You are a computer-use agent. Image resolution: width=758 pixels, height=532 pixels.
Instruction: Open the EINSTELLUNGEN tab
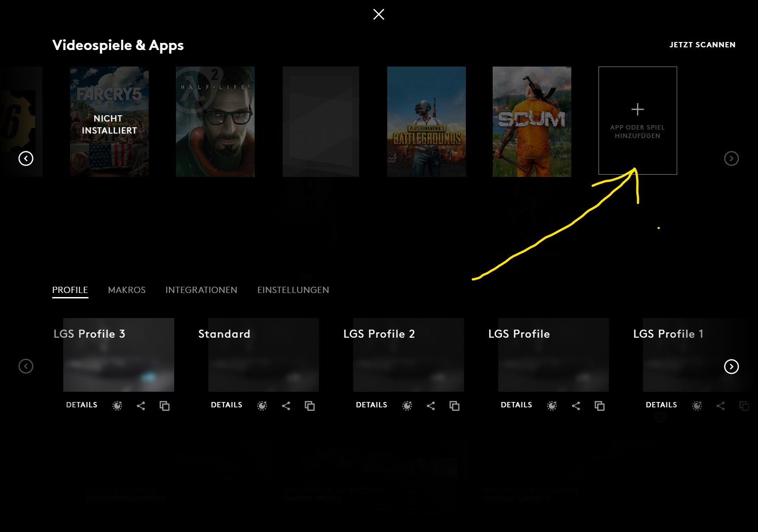coord(293,290)
